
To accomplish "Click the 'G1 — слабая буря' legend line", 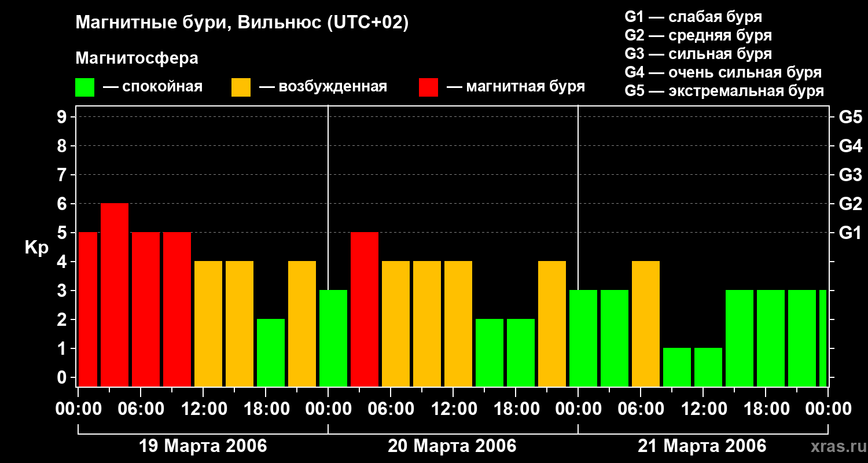I will [693, 17].
